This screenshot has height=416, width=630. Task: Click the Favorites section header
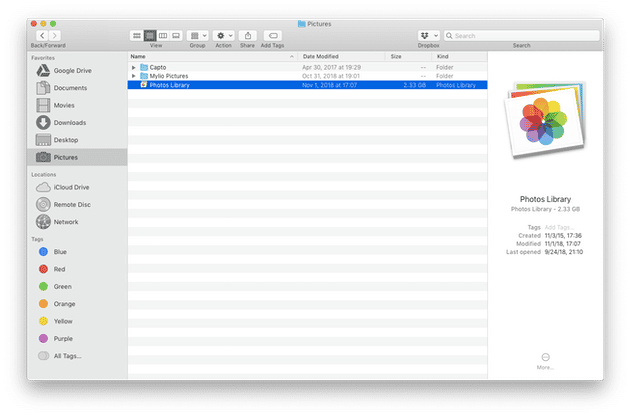pyautogui.click(x=43, y=58)
